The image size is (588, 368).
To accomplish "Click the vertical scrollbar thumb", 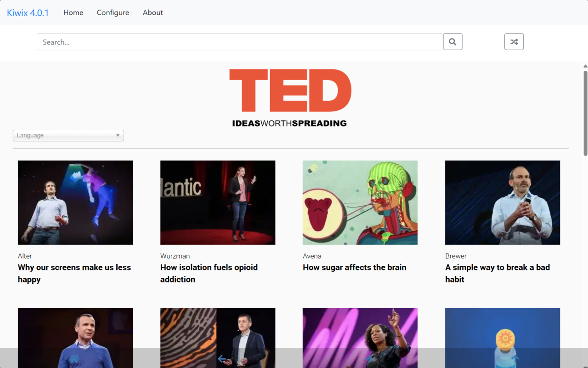I will click(585, 113).
